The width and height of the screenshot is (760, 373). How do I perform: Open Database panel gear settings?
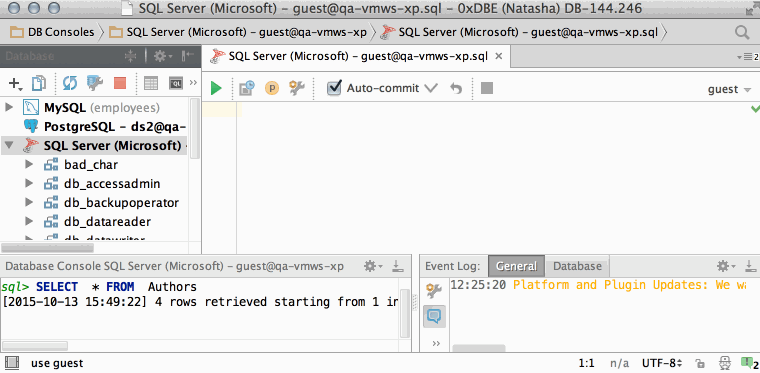pyautogui.click(x=163, y=56)
